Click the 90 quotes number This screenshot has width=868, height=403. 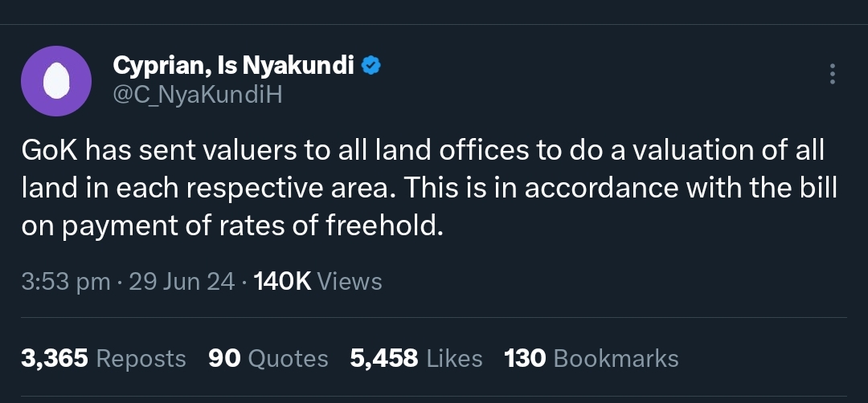[x=224, y=358]
